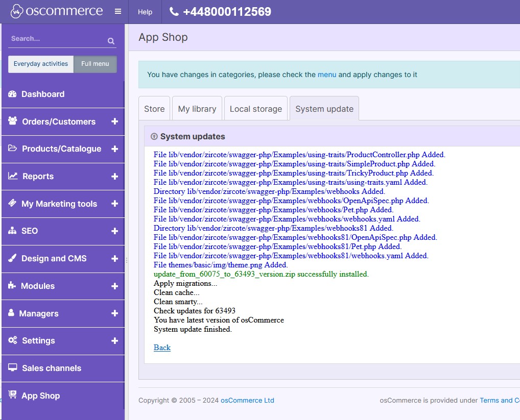Click the Orders/Customers people icon
This screenshot has height=420, width=520.
point(13,121)
